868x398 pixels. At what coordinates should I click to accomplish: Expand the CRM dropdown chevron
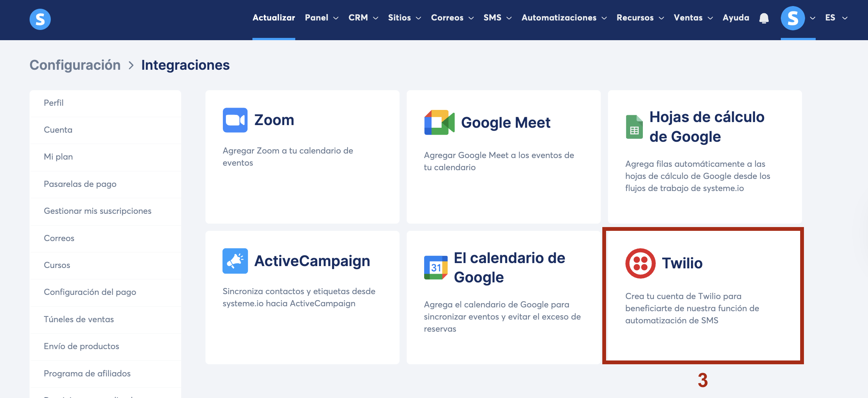coord(376,18)
